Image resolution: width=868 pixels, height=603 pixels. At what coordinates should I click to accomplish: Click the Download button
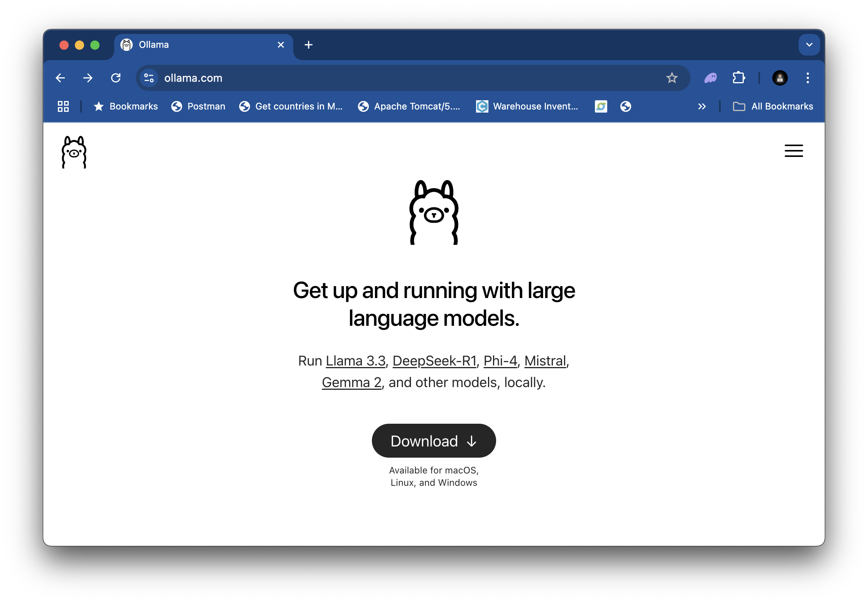pos(434,441)
